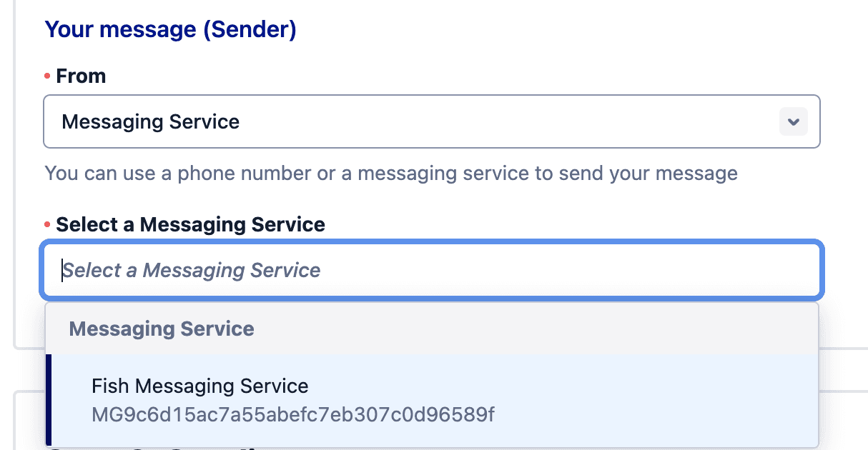Viewport: 868px width, 450px height.
Task: Click the red asterisk beside Select a Messaging Service
Action: (47, 224)
